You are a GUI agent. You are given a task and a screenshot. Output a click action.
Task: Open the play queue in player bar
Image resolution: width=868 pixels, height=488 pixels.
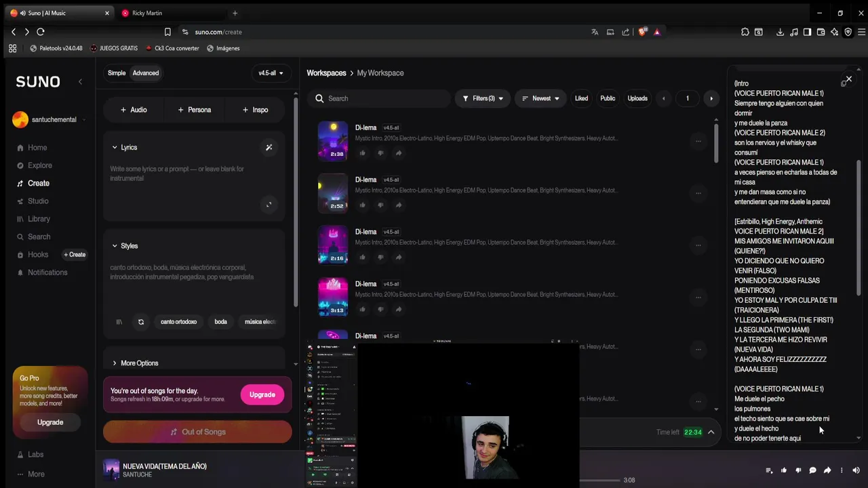point(769,470)
